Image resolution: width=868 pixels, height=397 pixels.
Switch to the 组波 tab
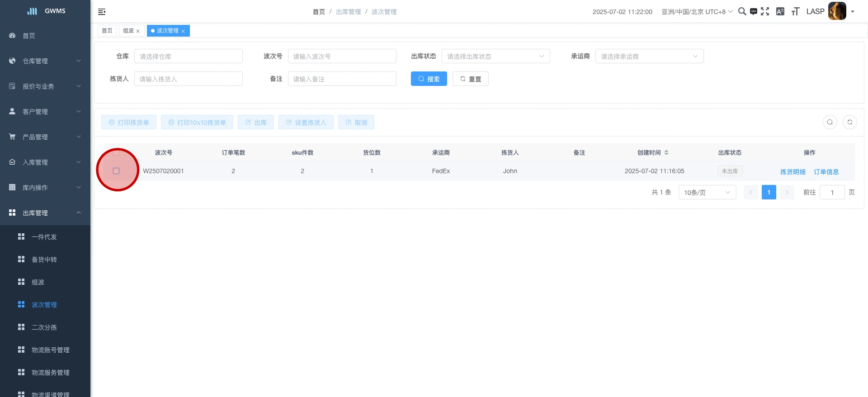pos(128,31)
